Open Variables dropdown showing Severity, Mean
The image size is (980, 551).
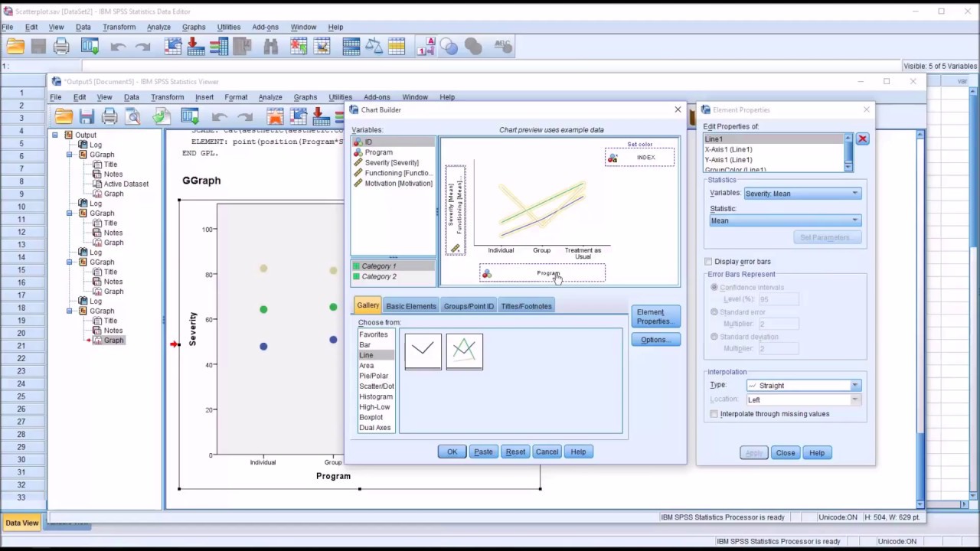coord(802,194)
